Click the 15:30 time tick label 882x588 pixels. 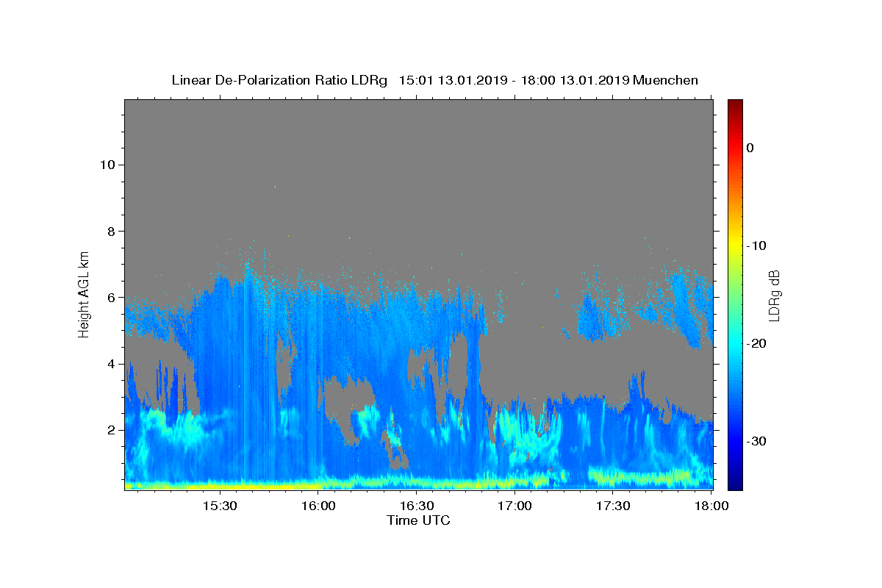pos(219,506)
